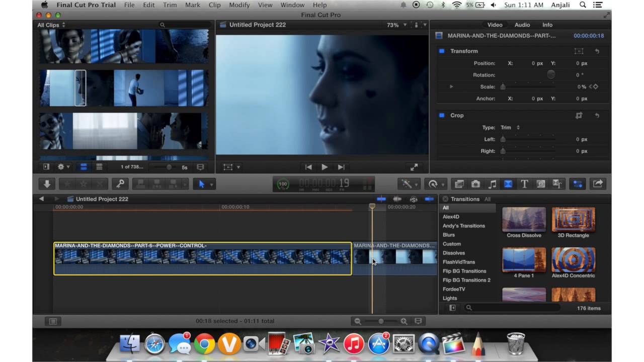Open the Modify menu

click(239, 5)
